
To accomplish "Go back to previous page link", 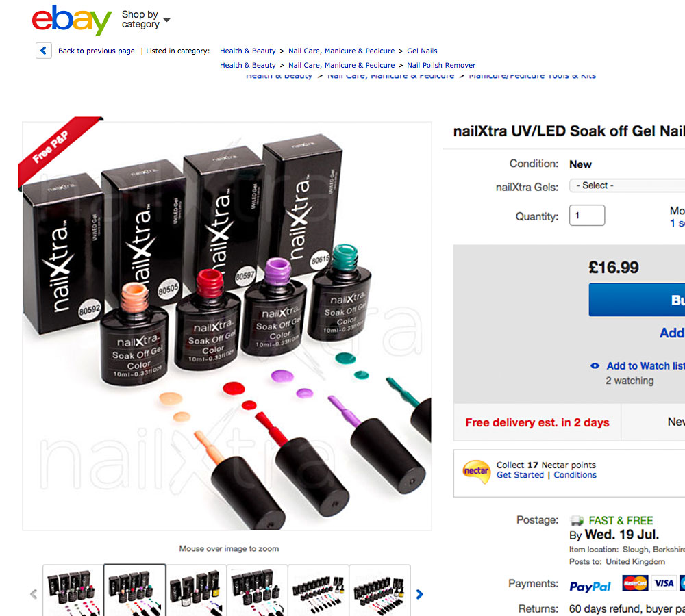I will pos(97,51).
